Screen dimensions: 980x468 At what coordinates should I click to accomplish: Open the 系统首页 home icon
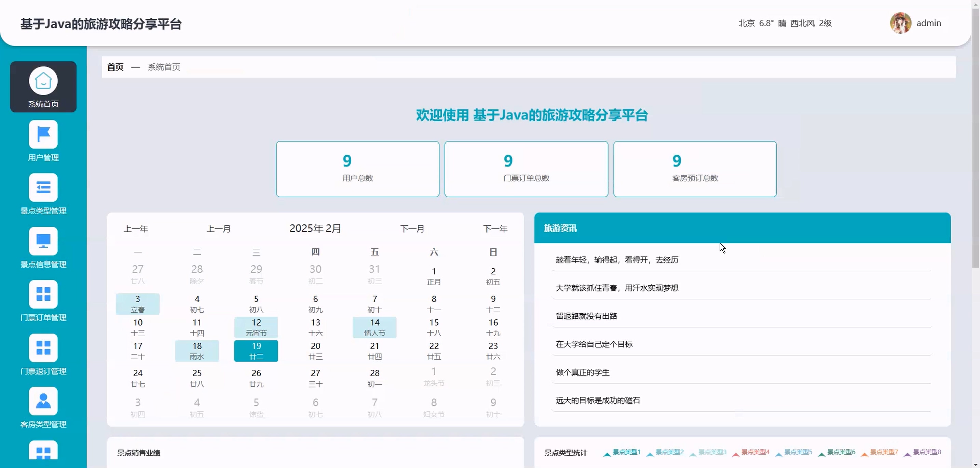click(43, 81)
